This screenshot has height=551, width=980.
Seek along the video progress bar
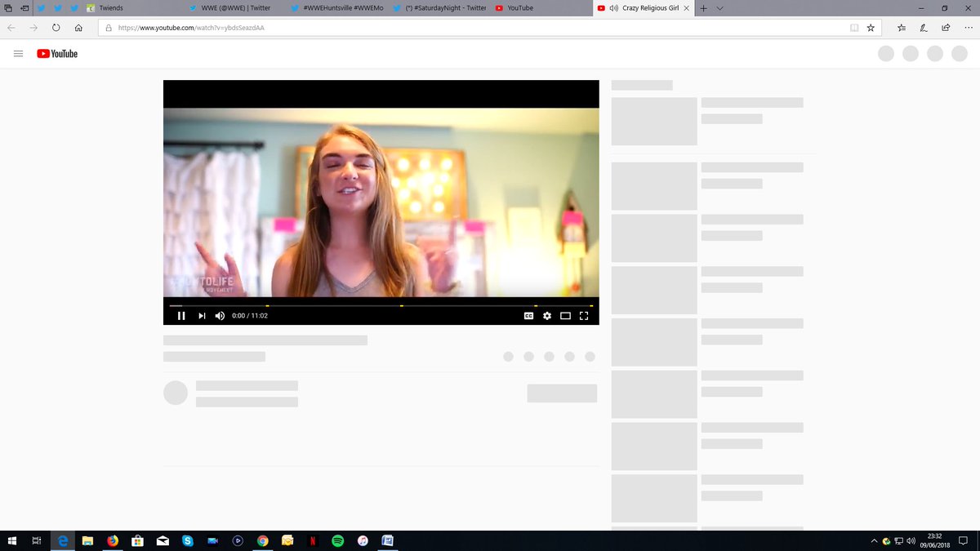(381, 305)
